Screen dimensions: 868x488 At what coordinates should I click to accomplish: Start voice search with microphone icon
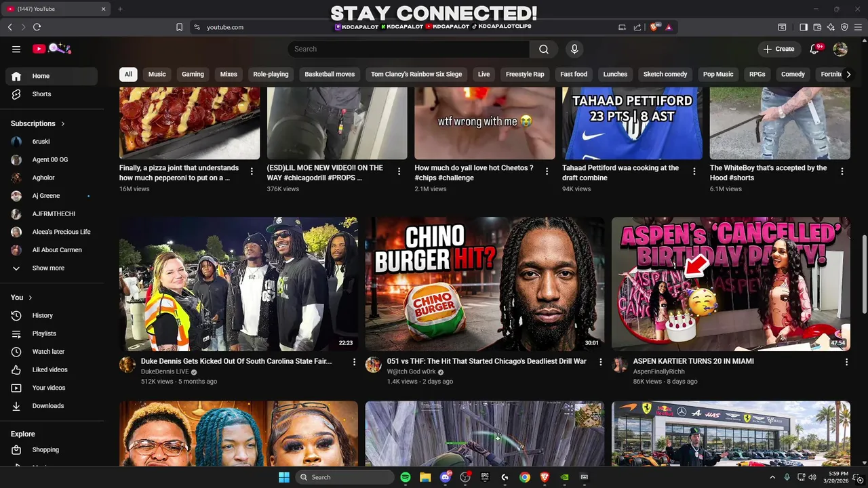574,49
